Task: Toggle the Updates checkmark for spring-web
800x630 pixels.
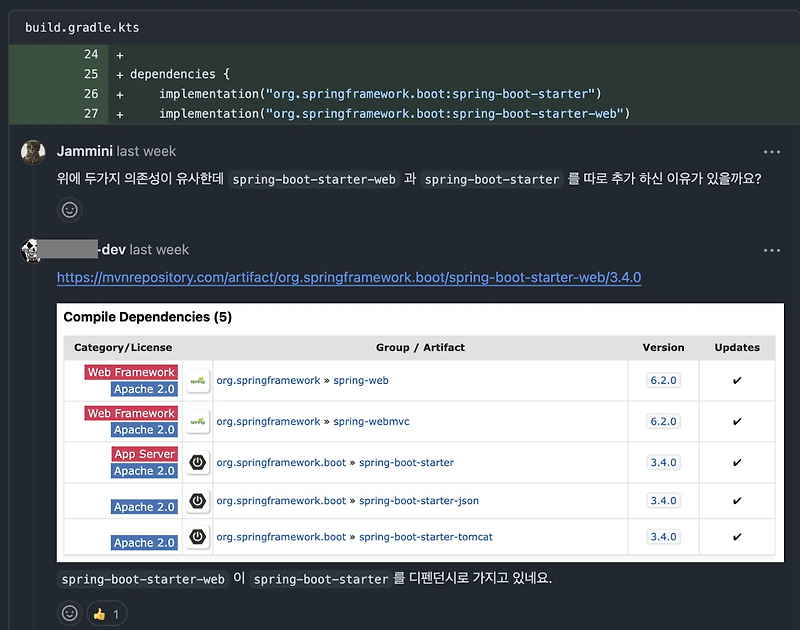Action: (737, 381)
